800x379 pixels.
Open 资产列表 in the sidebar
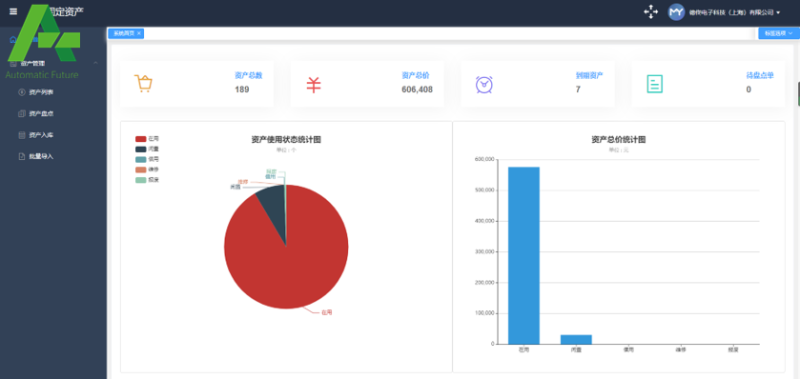pyautogui.click(x=41, y=92)
